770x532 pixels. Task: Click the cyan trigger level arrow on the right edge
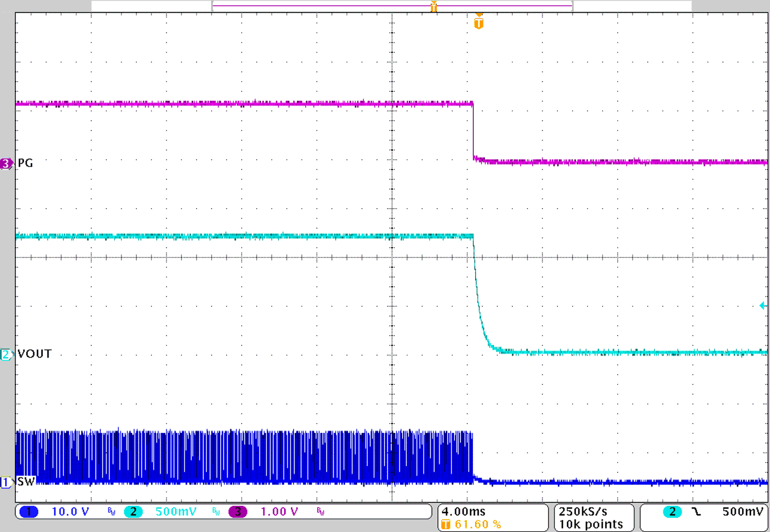click(764, 306)
